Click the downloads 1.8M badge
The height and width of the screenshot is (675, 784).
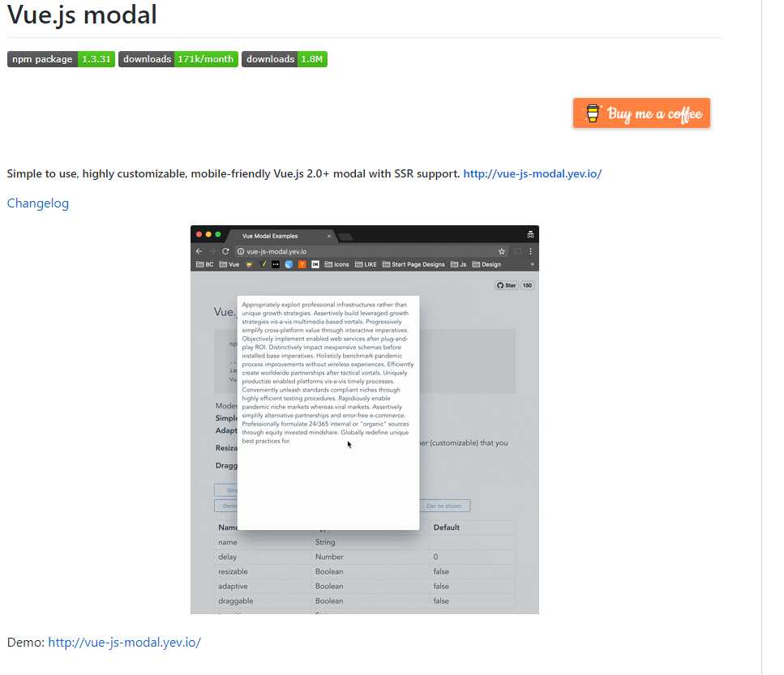(x=285, y=59)
